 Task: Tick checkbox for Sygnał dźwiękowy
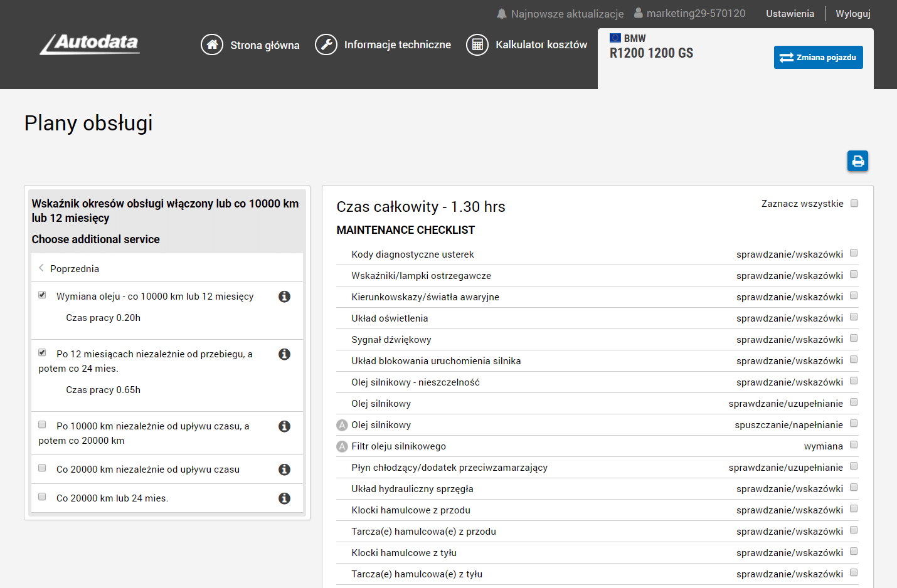pyautogui.click(x=854, y=339)
